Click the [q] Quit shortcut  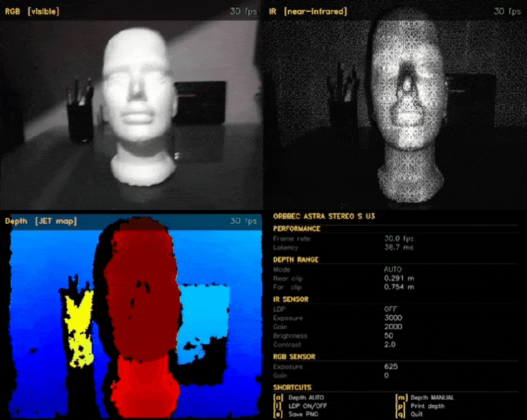click(x=409, y=414)
